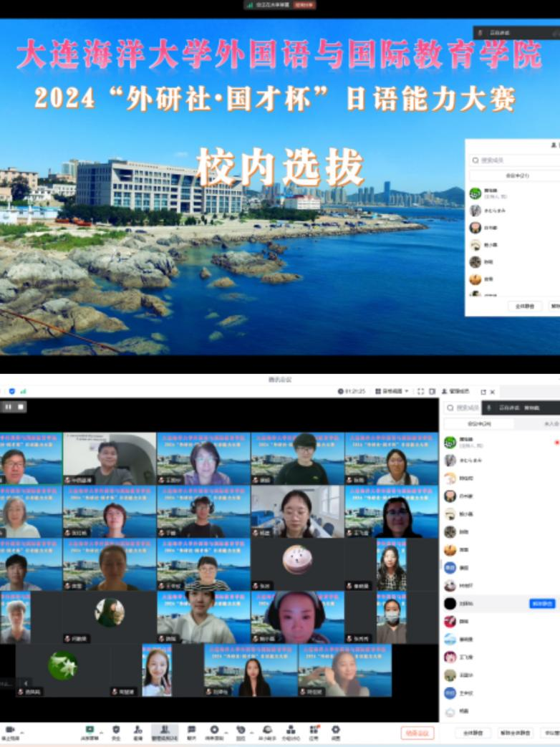This screenshot has width=560, height=747.
Task: Click the blue unmute button beside member
Action: coord(542,604)
